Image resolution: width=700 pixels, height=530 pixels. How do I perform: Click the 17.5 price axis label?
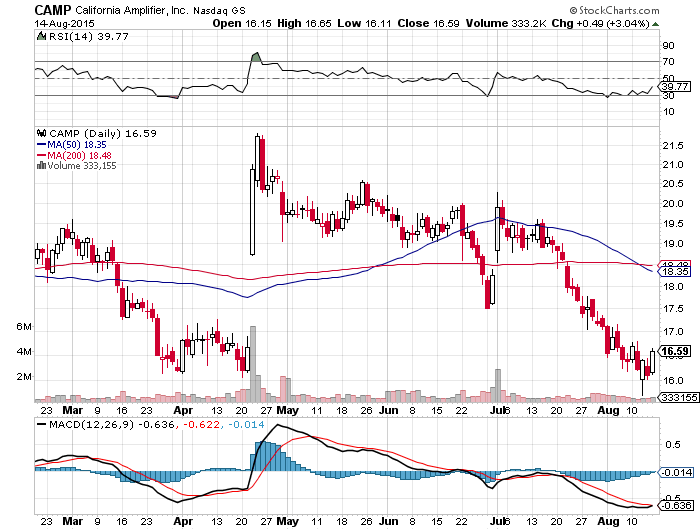pos(673,309)
